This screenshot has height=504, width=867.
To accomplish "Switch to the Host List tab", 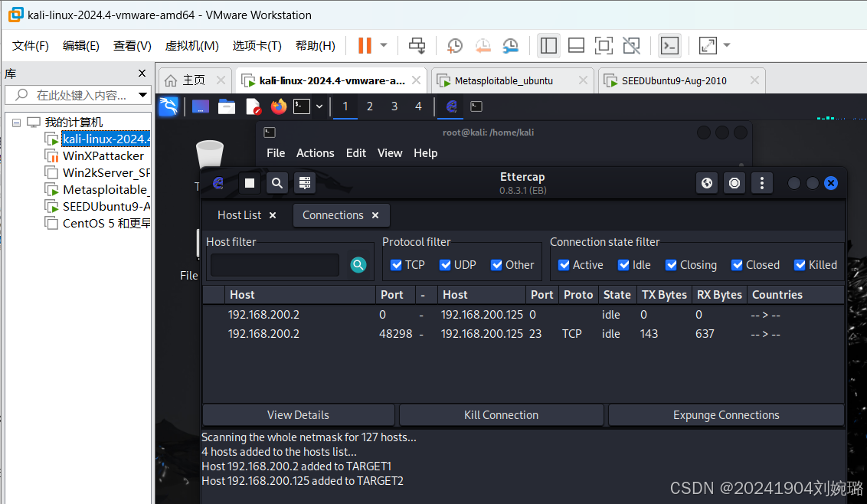I will click(x=239, y=215).
